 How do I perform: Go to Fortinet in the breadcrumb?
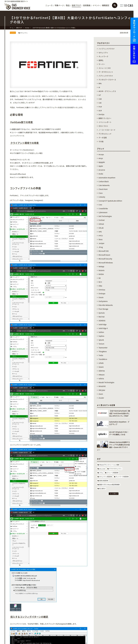tap(27, 28)
